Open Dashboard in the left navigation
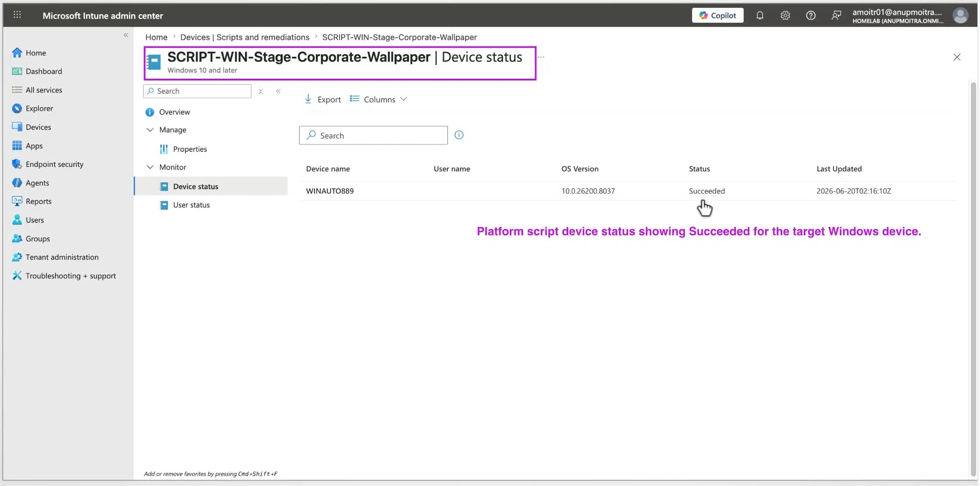The image size is (980, 486). pyautogui.click(x=37, y=71)
